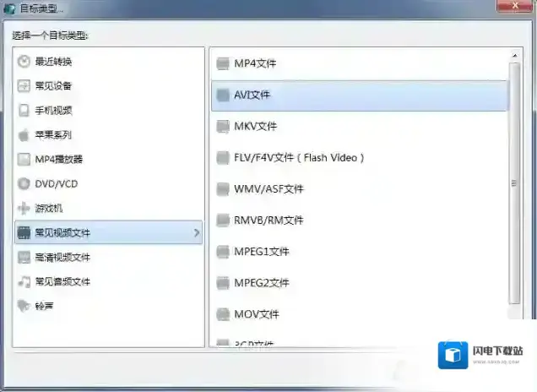Expand the 常见视频文件 chevron arrow

pos(196,232)
